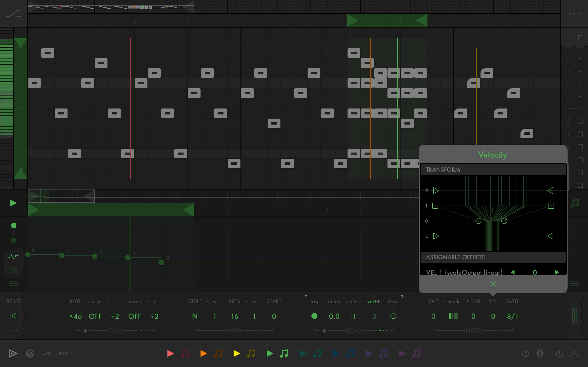Screen dimensions: 588x367
Task: Click the RESET skip-to-start icon
Action: pyautogui.click(x=13, y=316)
